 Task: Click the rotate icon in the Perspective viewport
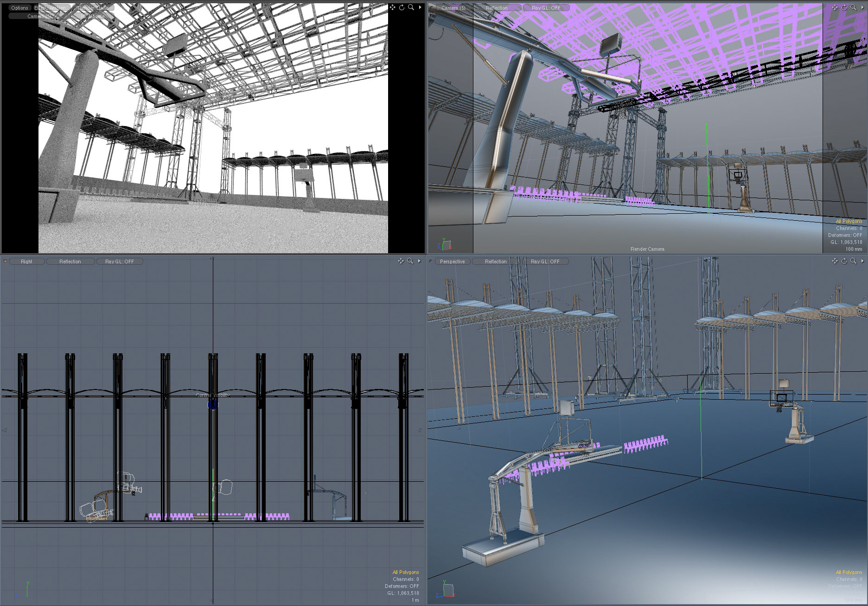pyautogui.click(x=844, y=261)
